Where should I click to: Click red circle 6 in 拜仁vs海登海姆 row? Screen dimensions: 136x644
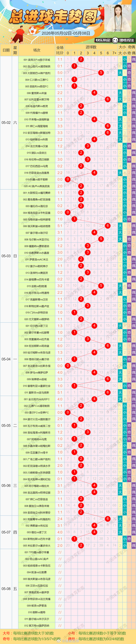coord(108,126)
